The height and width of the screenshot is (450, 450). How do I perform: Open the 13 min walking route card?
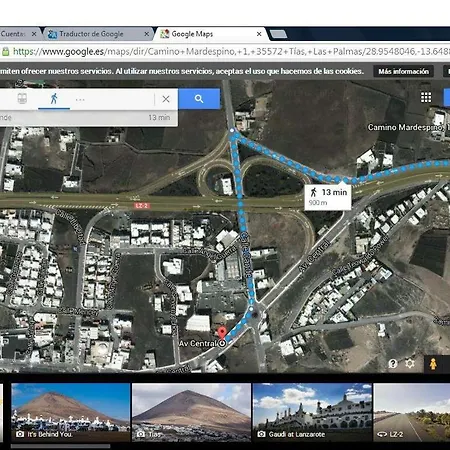point(328,197)
